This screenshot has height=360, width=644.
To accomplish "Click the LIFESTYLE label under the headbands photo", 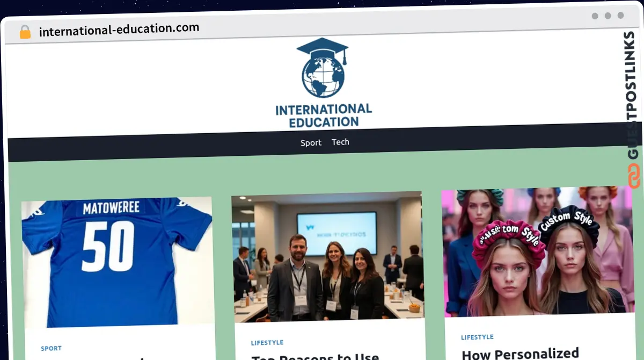I will (477, 337).
